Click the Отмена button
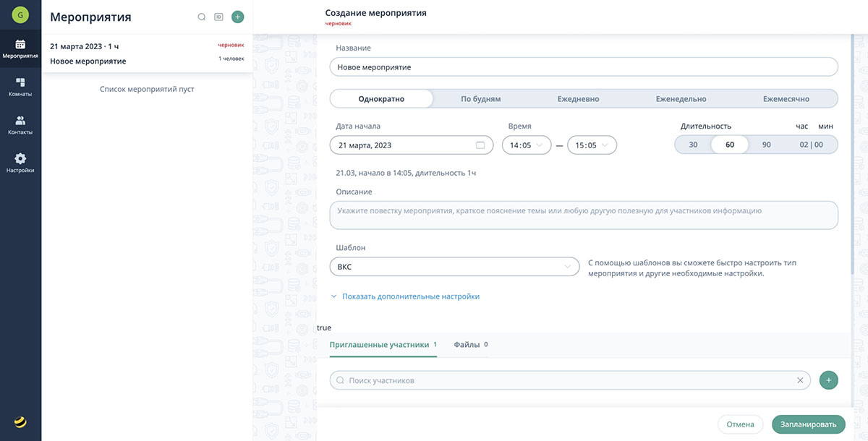This screenshot has width=868, height=441. coord(740,424)
